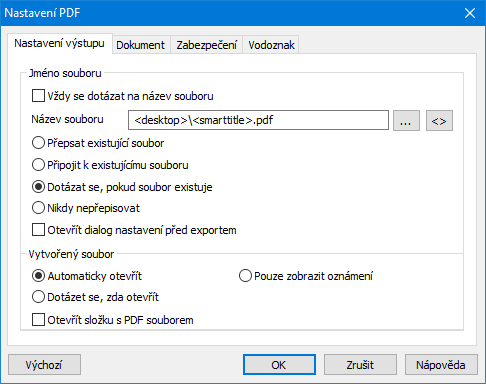Close the Nastavení PDF dialog

(470, 13)
